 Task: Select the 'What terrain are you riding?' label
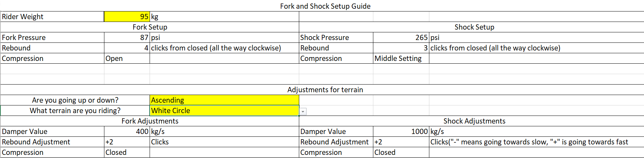coord(75,111)
